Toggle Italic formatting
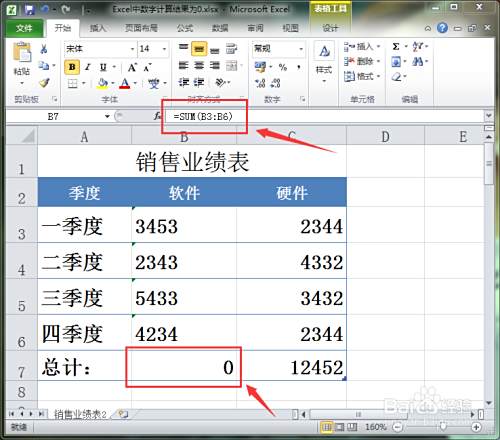 click(x=88, y=67)
